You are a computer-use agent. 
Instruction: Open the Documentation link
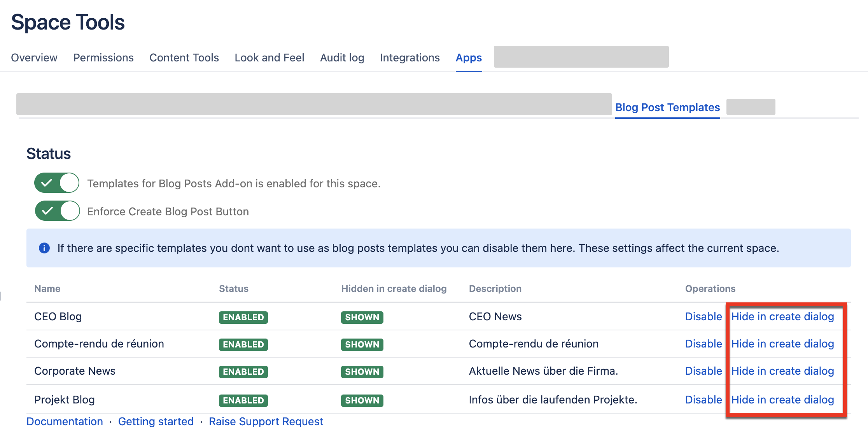pyautogui.click(x=65, y=421)
